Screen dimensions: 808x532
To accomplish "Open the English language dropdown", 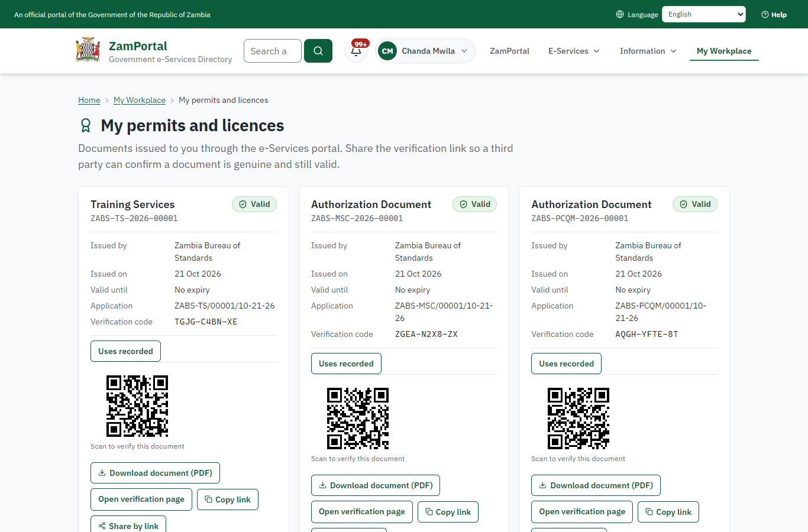I will pos(704,14).
